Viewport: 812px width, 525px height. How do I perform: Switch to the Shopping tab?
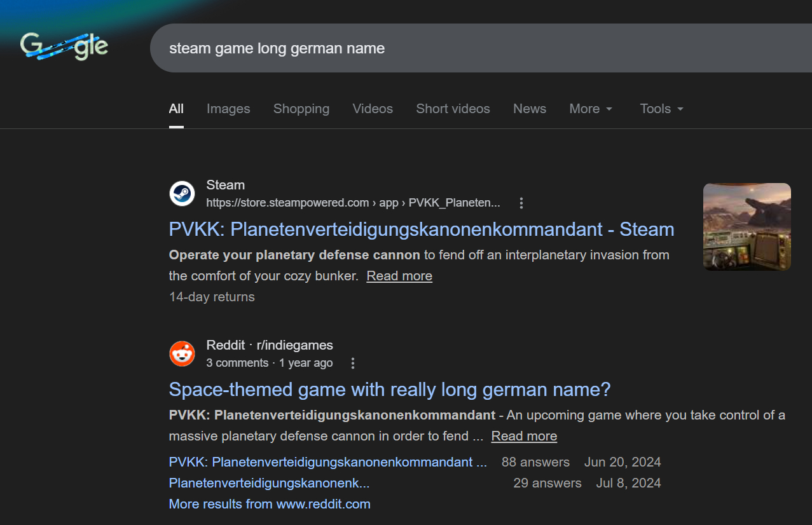coord(301,109)
